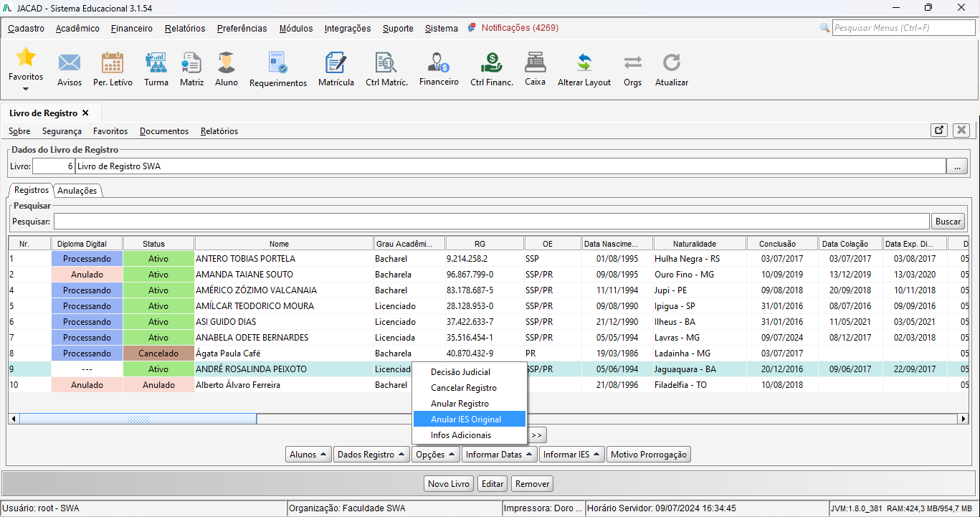Open the Documentos submenu
This screenshot has width=980, height=517.
coord(164,131)
